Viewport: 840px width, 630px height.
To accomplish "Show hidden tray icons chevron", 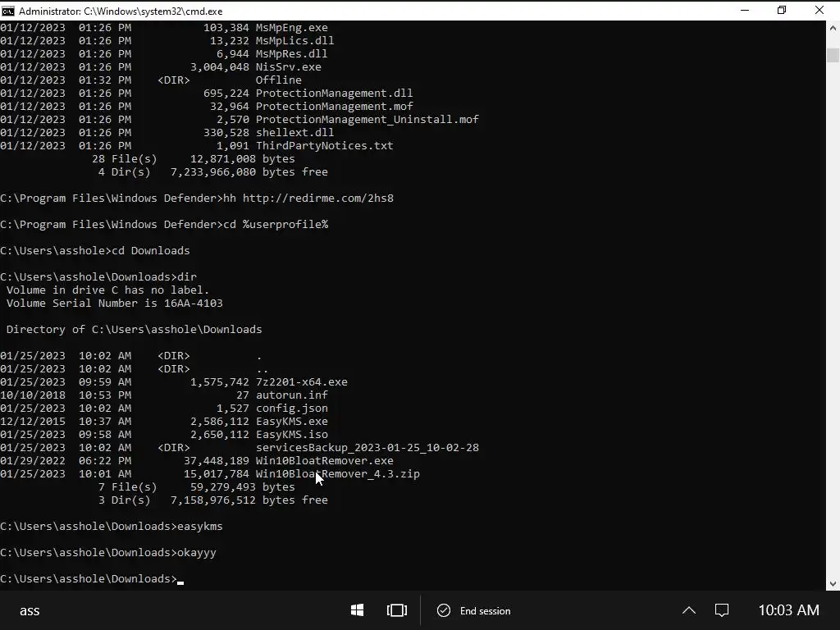I will coord(689,610).
